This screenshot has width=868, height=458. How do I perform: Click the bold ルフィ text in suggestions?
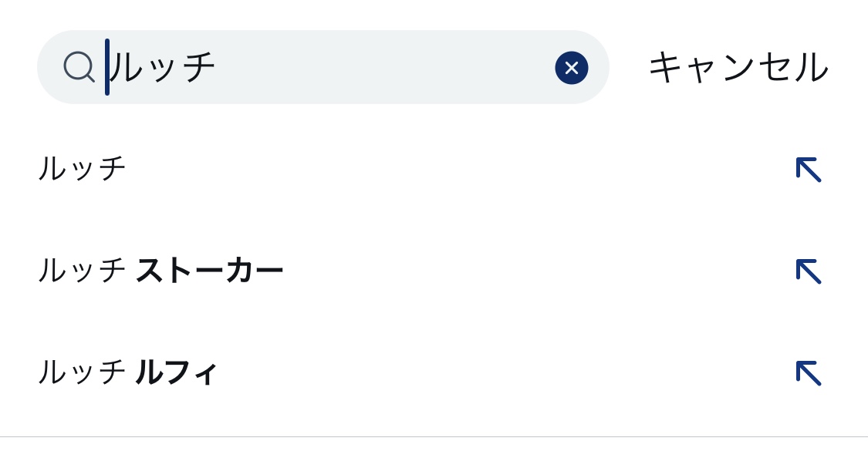click(177, 372)
